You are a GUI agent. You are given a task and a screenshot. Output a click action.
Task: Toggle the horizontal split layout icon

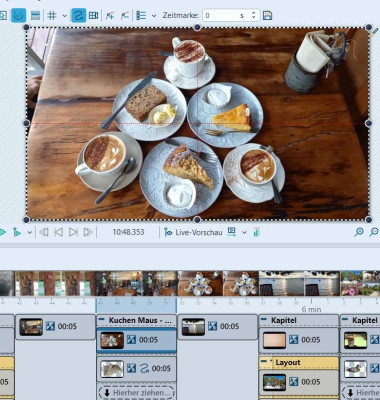point(35,15)
